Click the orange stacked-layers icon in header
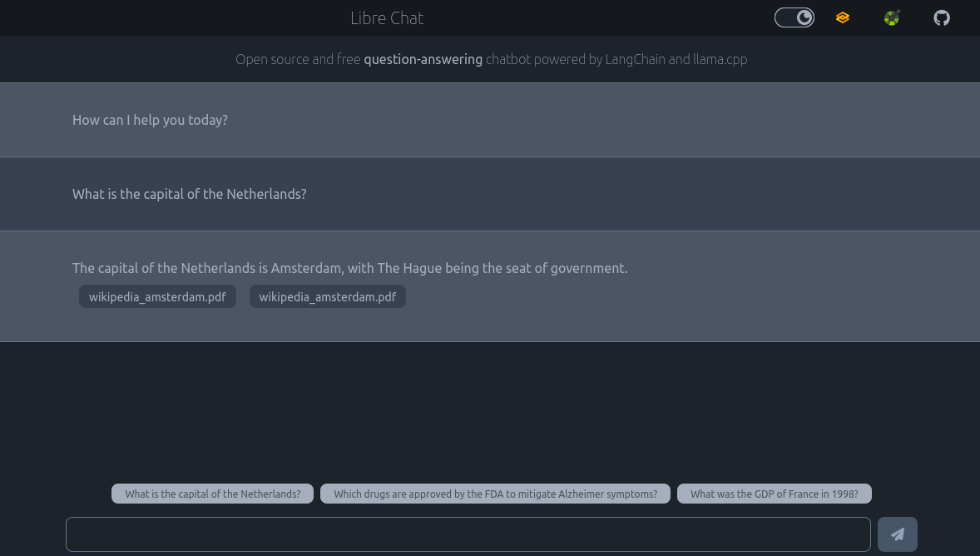980x556 pixels. [x=843, y=17]
